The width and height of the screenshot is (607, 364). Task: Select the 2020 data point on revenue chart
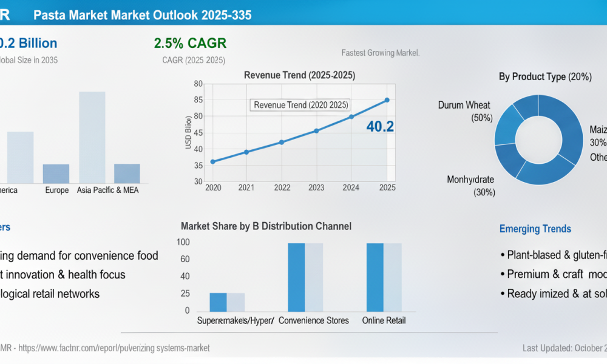(x=213, y=162)
